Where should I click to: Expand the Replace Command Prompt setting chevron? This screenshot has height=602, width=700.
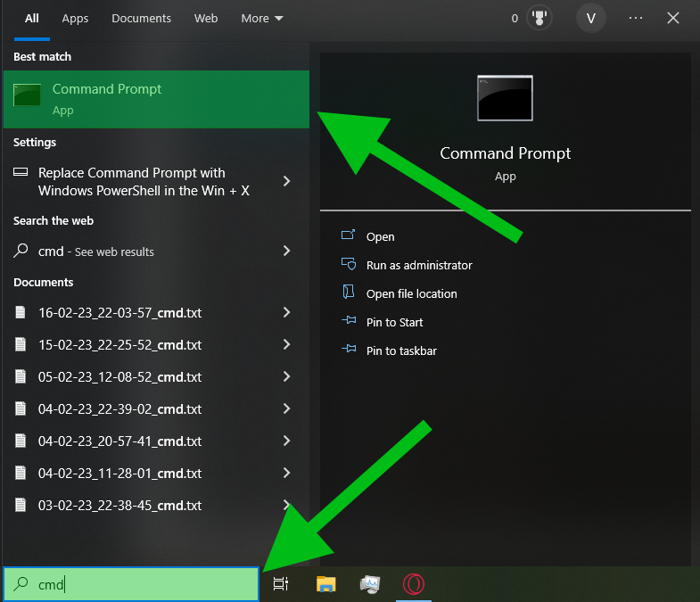[286, 181]
